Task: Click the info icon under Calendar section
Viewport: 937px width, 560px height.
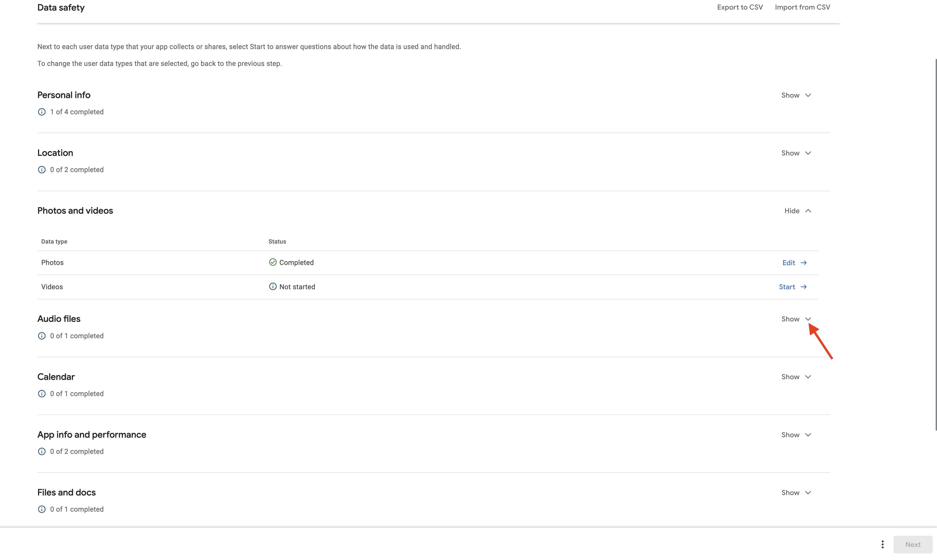Action: 42,394
